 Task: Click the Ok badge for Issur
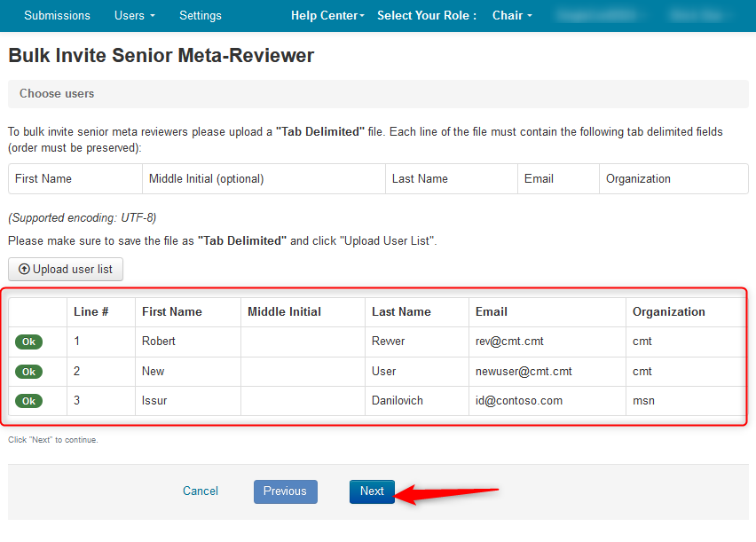29,401
